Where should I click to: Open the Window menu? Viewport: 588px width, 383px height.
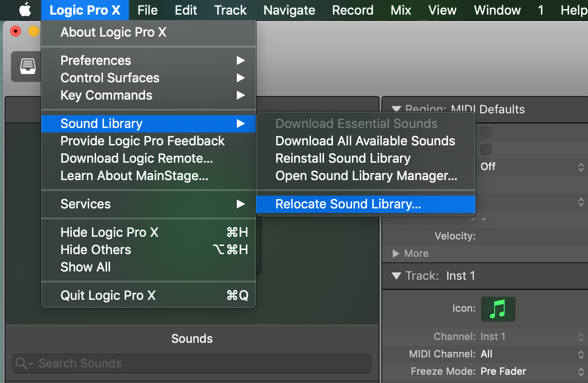point(497,10)
